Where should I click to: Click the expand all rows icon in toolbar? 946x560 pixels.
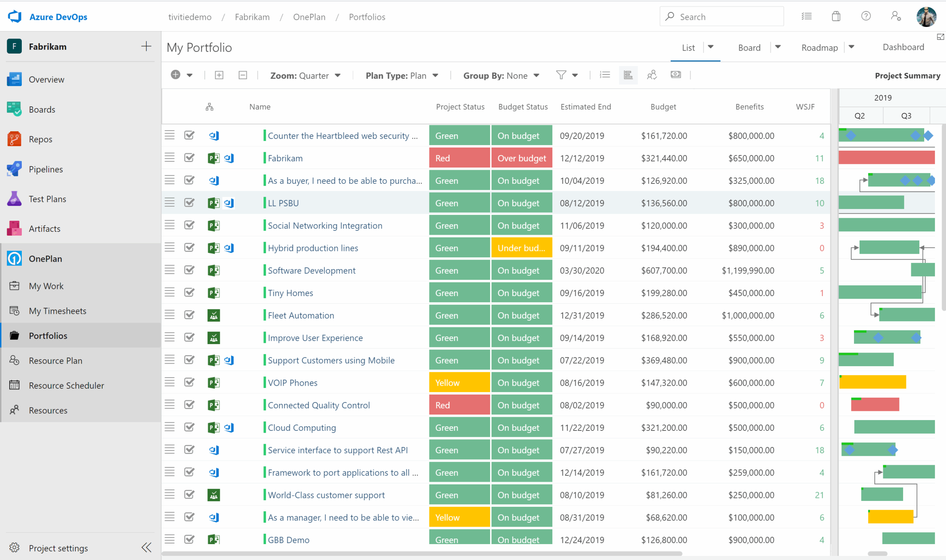219,75
